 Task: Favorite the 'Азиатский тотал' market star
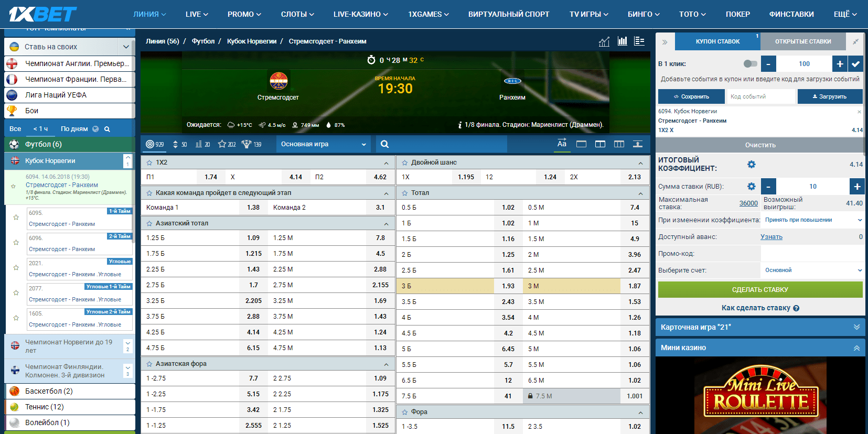click(149, 223)
